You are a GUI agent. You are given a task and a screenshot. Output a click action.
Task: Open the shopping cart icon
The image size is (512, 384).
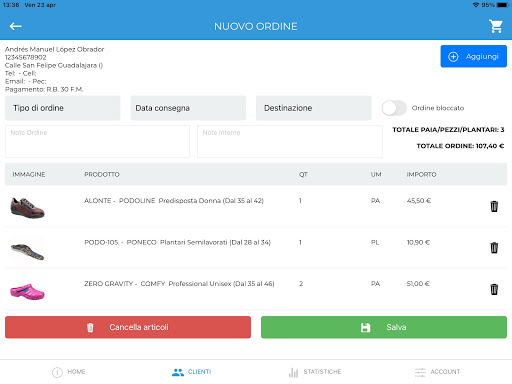pos(496,26)
